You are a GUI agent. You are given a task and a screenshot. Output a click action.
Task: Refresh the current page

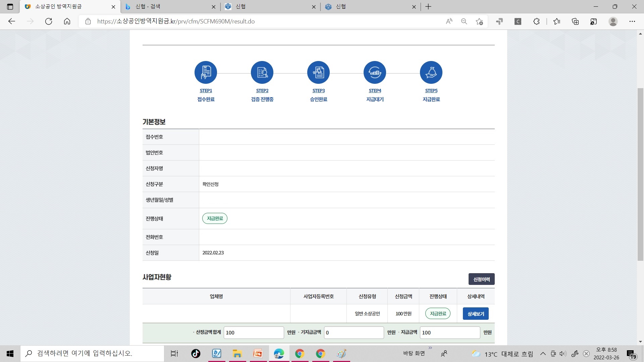49,21
